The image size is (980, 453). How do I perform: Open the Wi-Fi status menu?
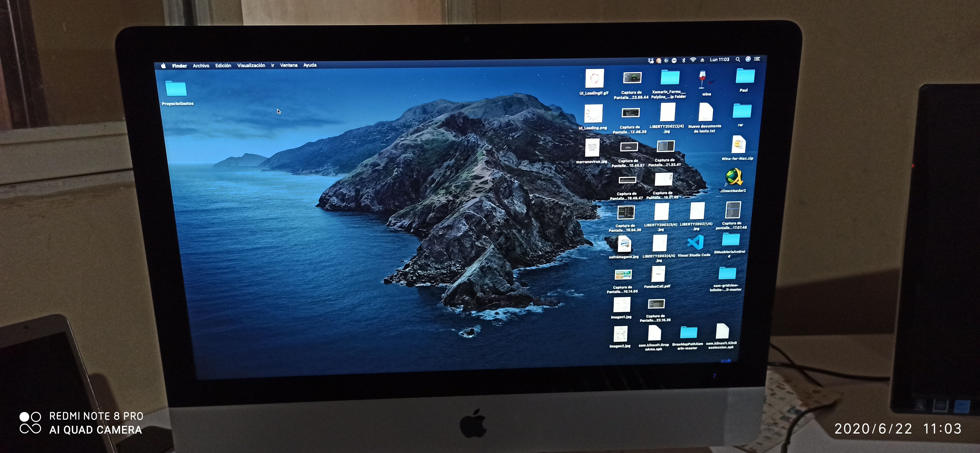693,60
